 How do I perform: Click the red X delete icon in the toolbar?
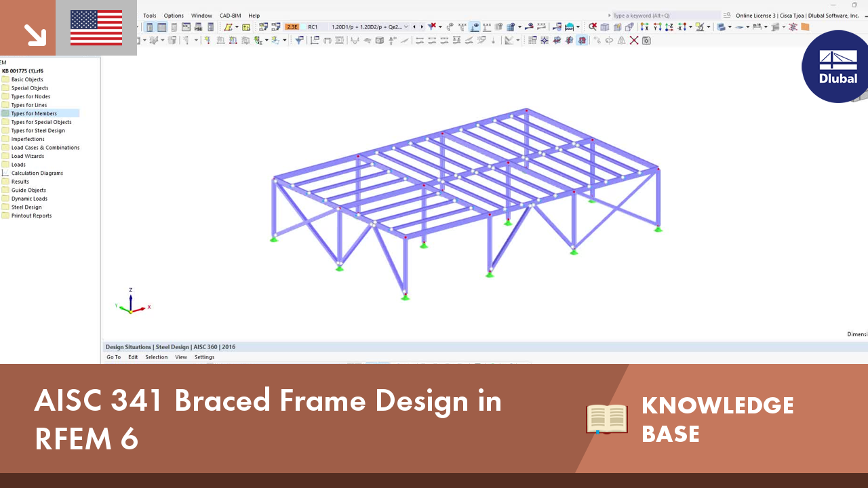click(633, 39)
